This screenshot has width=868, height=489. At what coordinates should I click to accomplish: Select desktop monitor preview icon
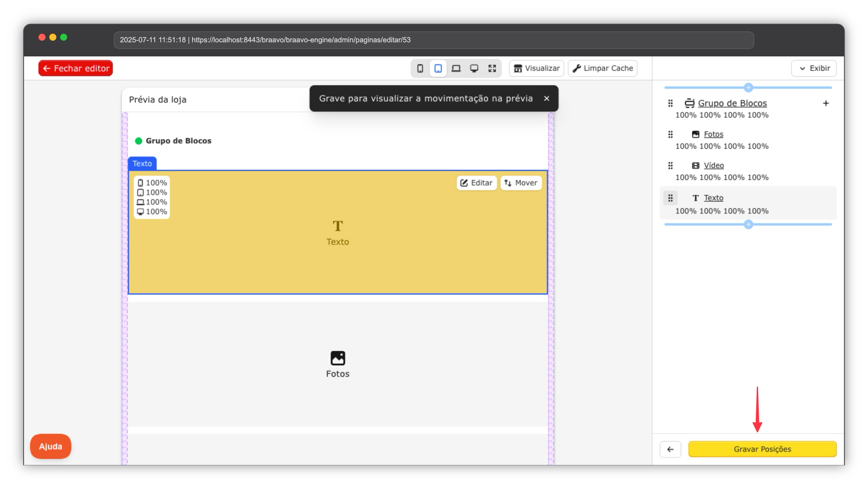coord(474,68)
